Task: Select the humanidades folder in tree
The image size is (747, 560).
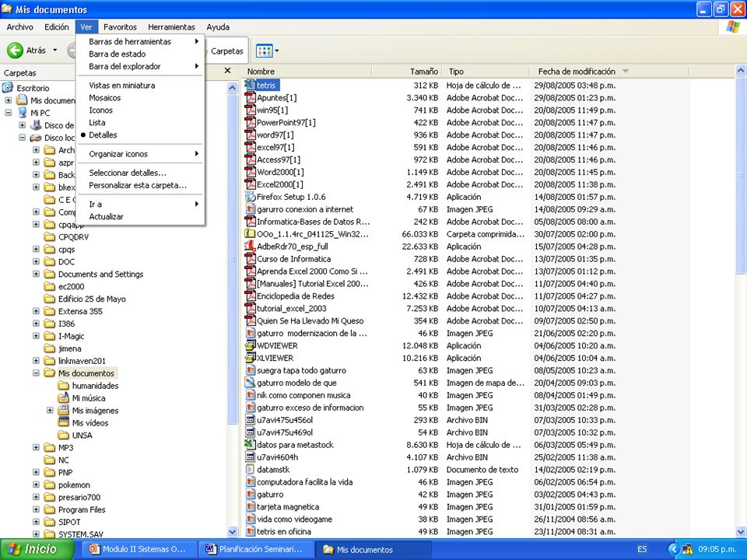Action: click(95, 386)
